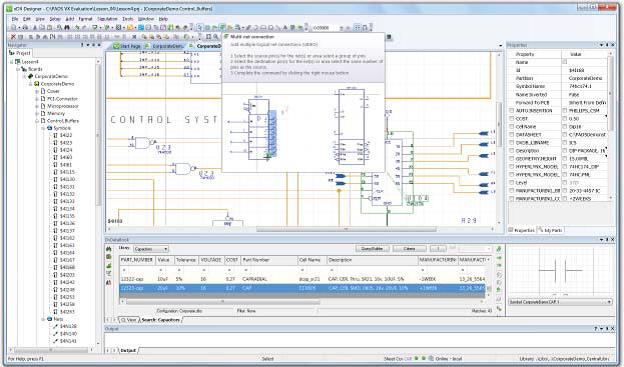Click the binoculars find icon in main toolbar
Screen dimensions: 624x367
pyautogui.click(x=66, y=27)
